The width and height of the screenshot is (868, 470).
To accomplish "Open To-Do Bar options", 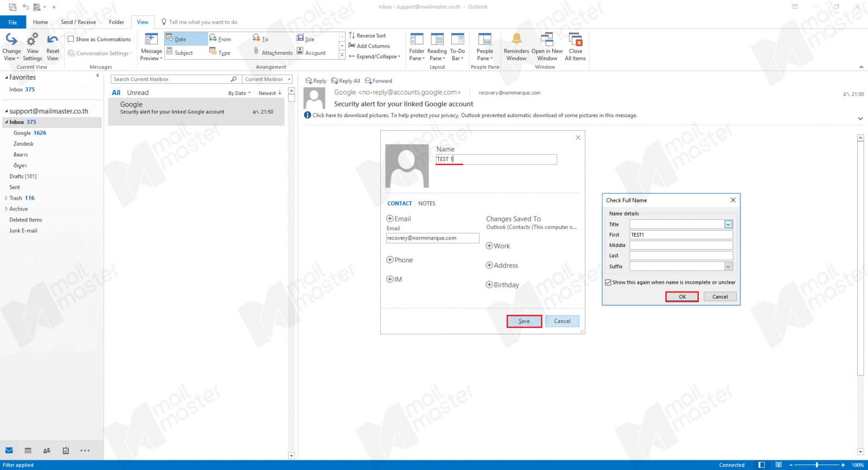I will [x=457, y=47].
